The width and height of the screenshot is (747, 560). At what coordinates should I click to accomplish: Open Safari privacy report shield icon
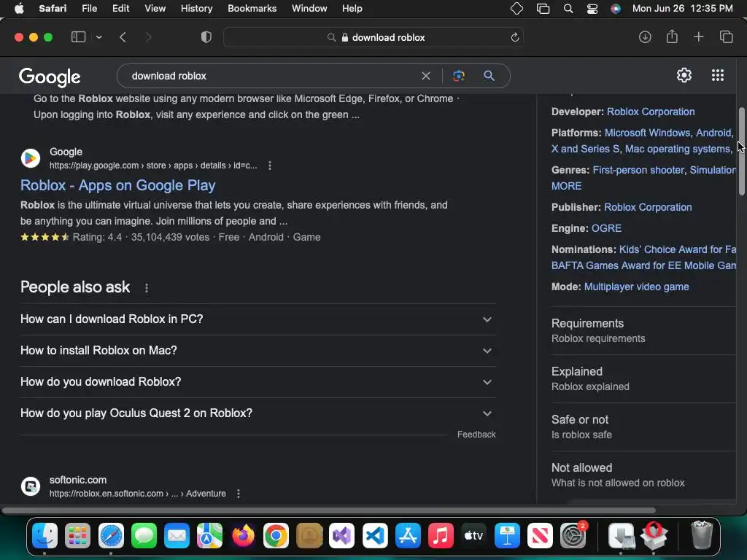click(206, 37)
